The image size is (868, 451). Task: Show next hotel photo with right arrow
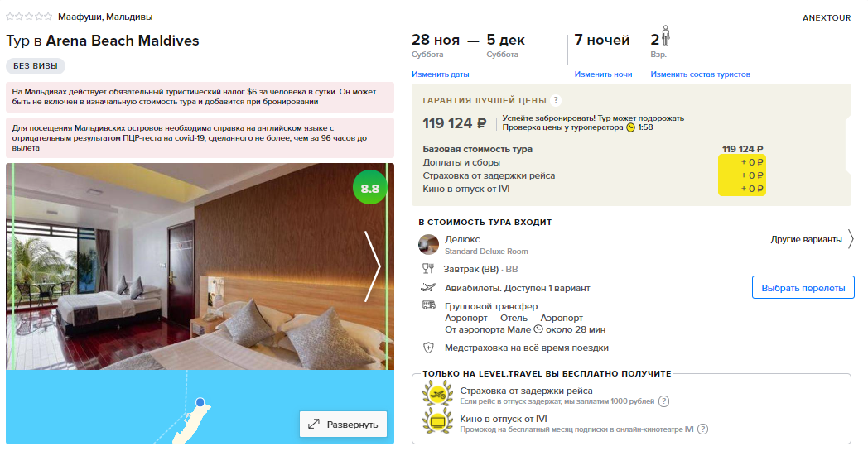click(x=373, y=266)
